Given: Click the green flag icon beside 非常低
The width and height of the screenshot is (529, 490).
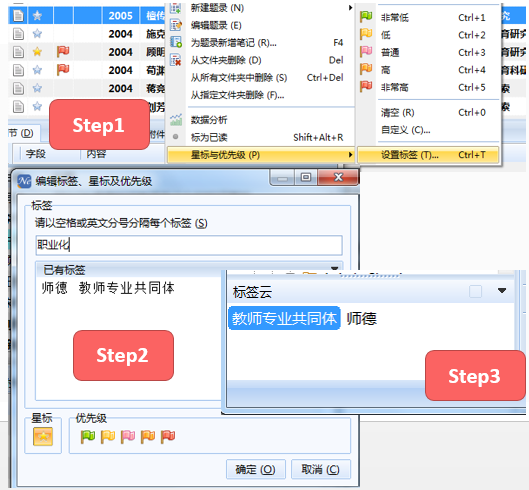Looking at the screenshot, I should [x=366, y=17].
